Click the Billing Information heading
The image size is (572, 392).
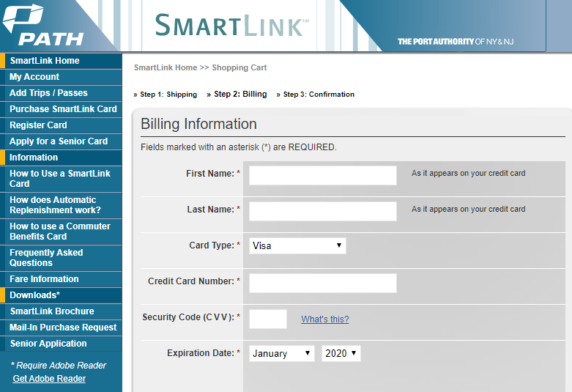[198, 124]
